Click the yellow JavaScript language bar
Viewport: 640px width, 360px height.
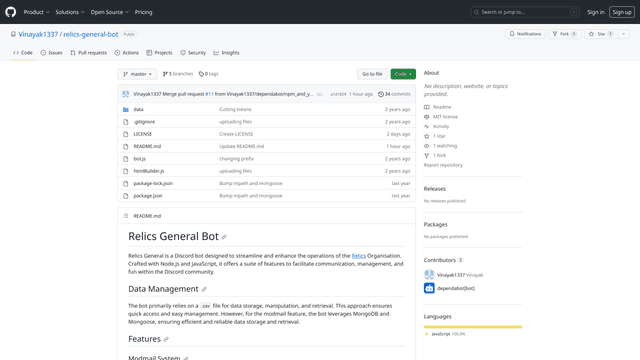click(x=473, y=327)
